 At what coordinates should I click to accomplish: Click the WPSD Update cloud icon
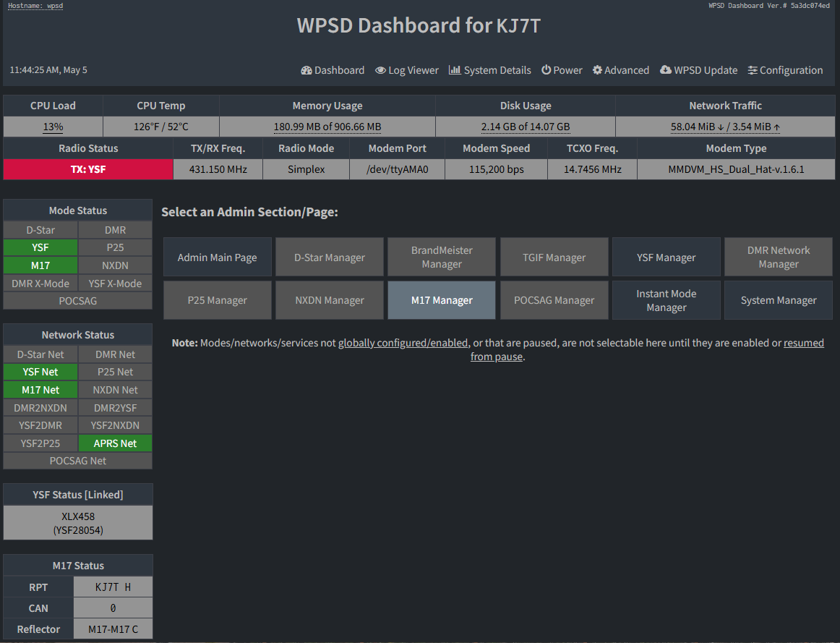(x=665, y=70)
